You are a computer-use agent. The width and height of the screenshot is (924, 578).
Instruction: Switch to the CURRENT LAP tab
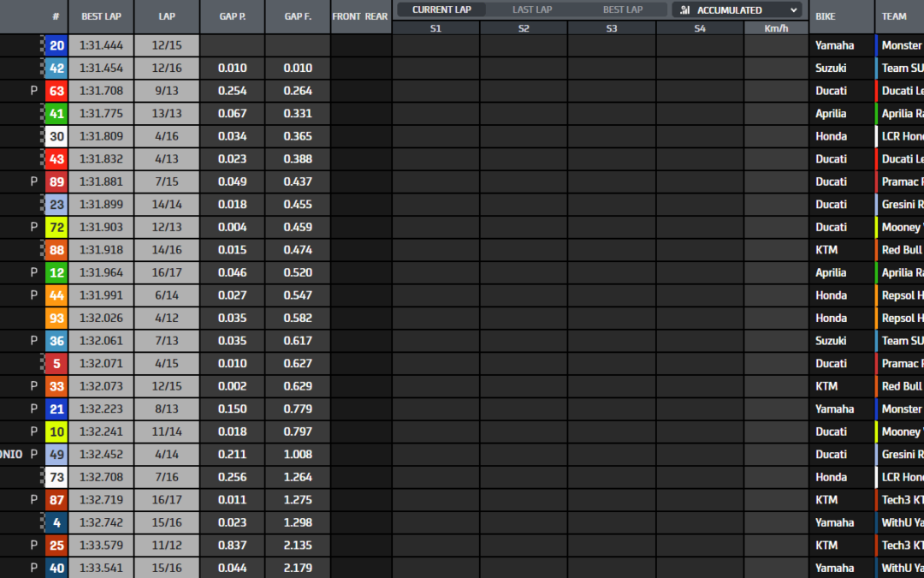[x=442, y=9]
